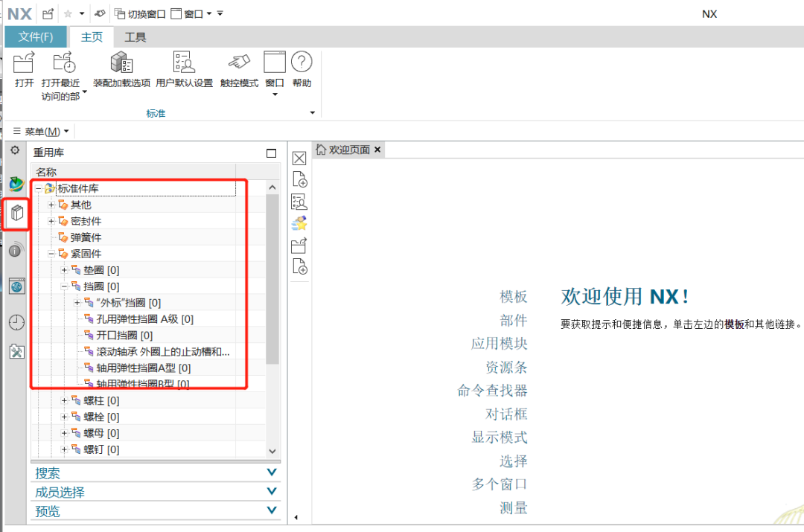Collapse the 紧固件 tree node
Viewport: 804px width, 532px height.
[51, 254]
